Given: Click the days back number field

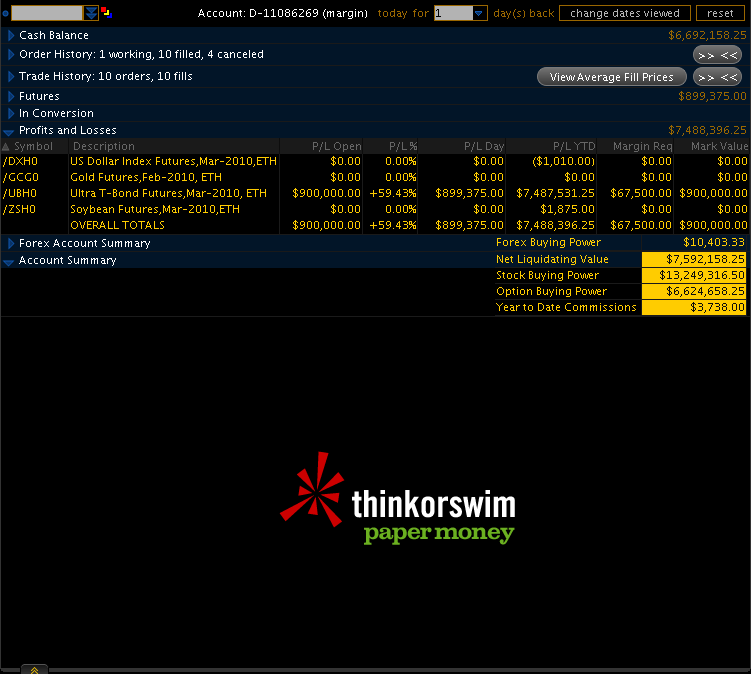Looking at the screenshot, I should tap(453, 13).
